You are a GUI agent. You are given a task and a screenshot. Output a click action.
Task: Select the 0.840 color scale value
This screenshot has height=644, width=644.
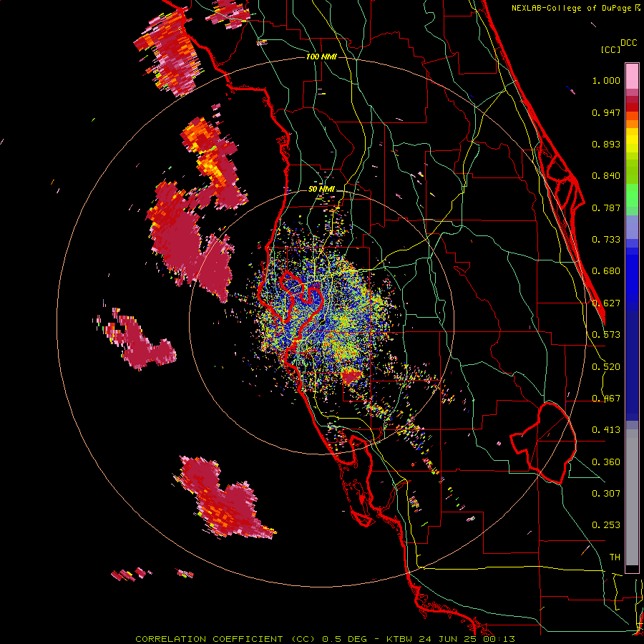(x=606, y=176)
